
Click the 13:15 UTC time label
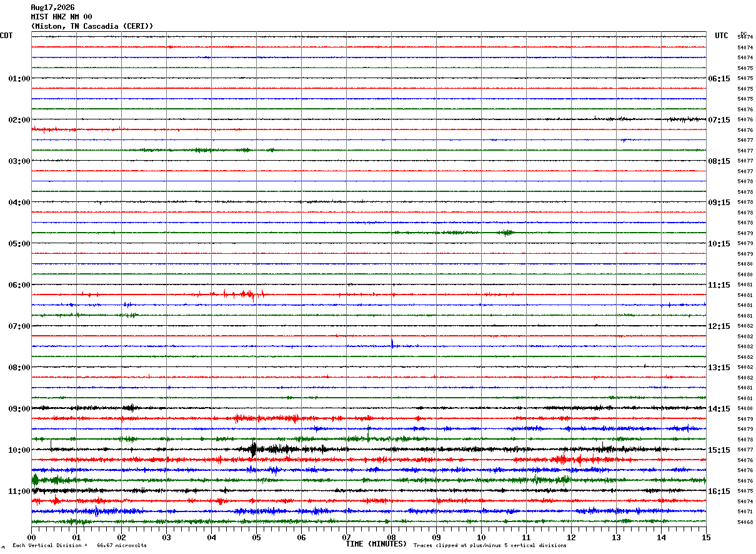click(x=719, y=368)
